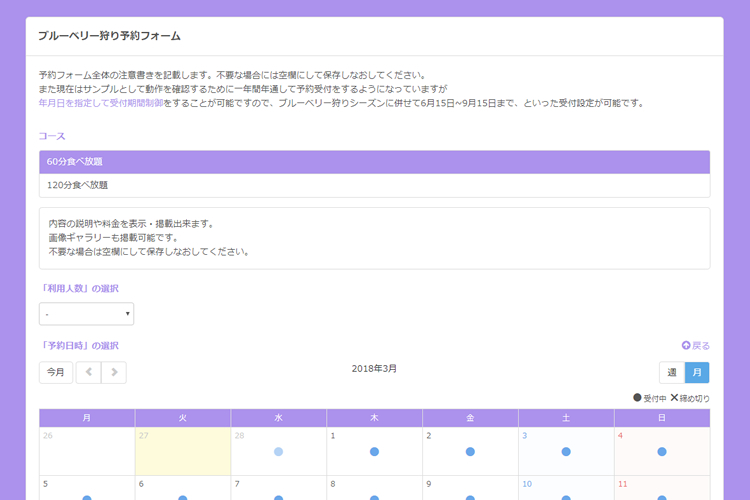
Task: Open the 利用人数 number of guests dropdown
Action: click(x=86, y=314)
